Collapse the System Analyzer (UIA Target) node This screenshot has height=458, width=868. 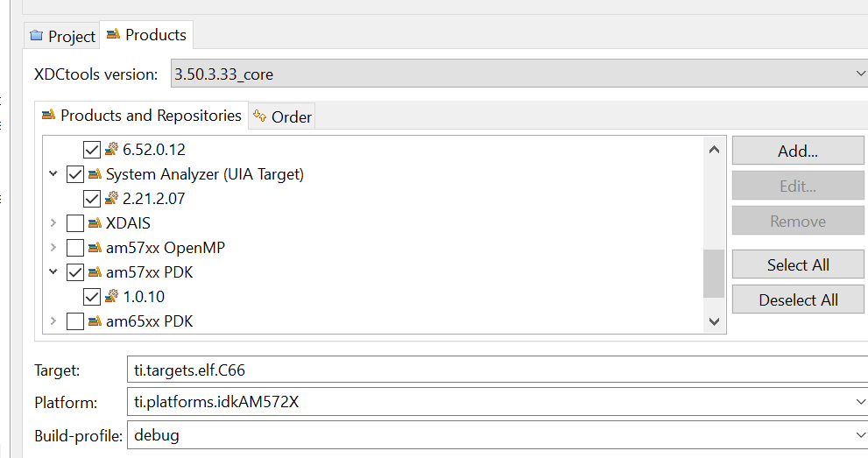53,174
